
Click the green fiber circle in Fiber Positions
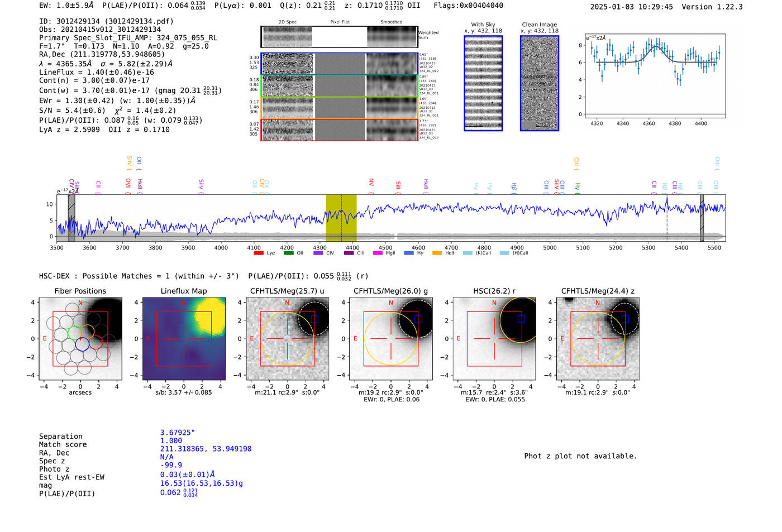point(74,333)
